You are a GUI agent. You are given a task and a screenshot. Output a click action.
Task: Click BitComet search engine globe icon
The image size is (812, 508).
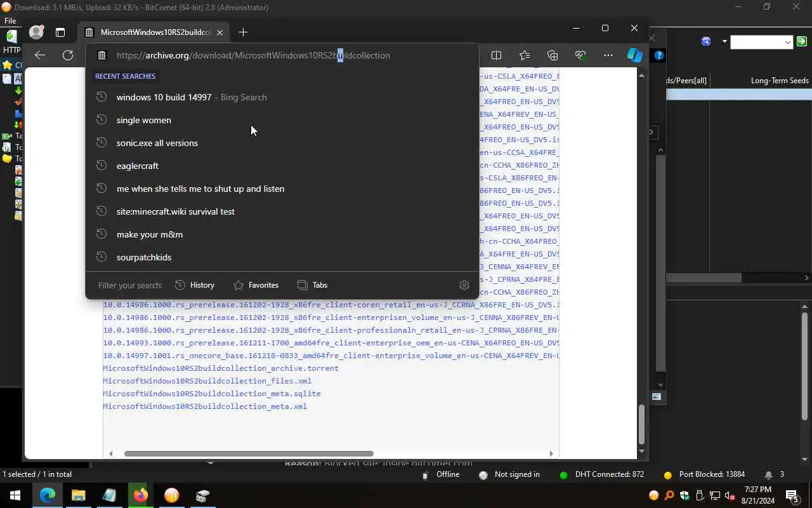pos(706,42)
